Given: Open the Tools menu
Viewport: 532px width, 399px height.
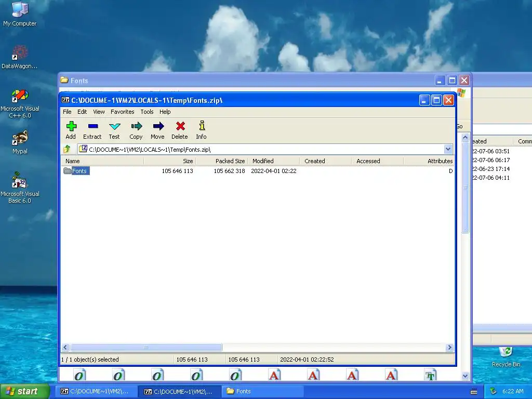Looking at the screenshot, I should coord(147,112).
